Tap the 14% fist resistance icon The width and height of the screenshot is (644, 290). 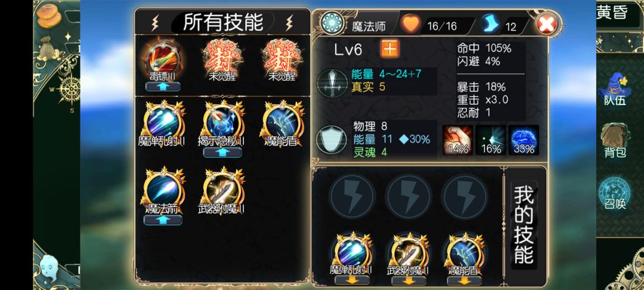[457, 140]
